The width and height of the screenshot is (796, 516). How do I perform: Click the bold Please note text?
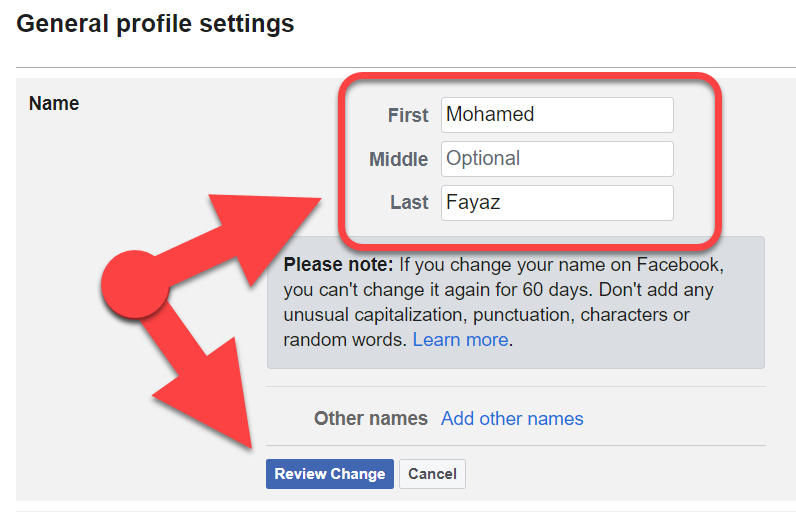338,265
